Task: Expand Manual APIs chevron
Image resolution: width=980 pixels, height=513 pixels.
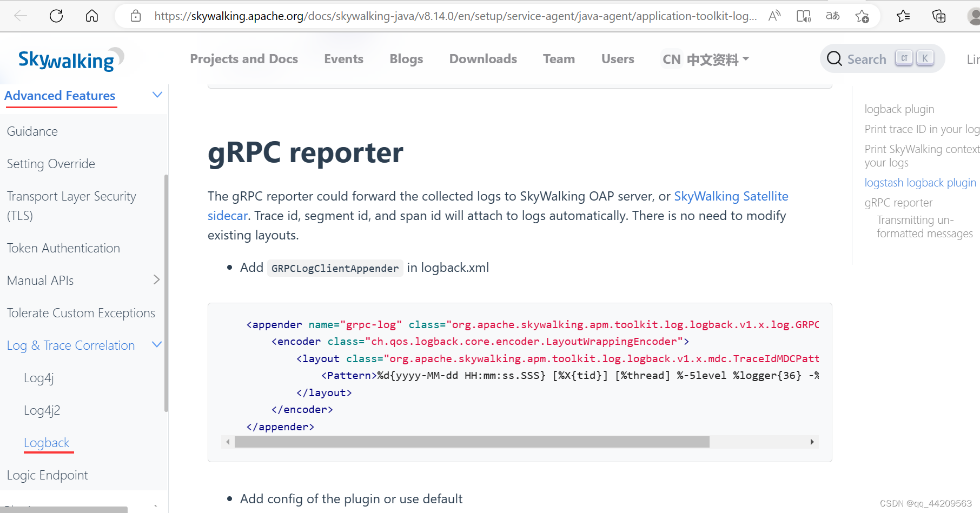Action: (157, 279)
